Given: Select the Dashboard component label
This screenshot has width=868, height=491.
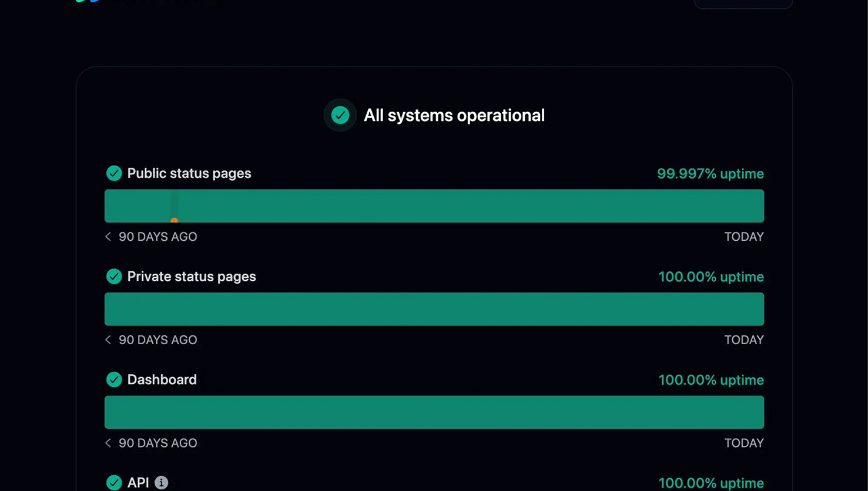Looking at the screenshot, I should 162,379.
